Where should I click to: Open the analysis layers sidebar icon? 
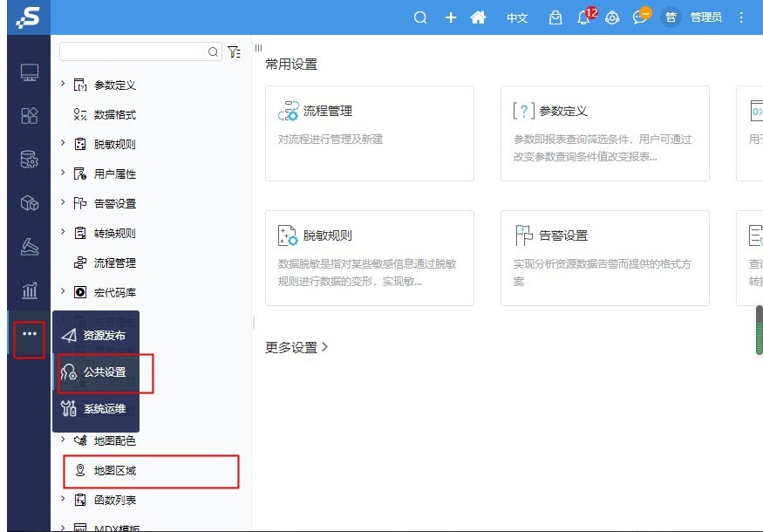29,246
